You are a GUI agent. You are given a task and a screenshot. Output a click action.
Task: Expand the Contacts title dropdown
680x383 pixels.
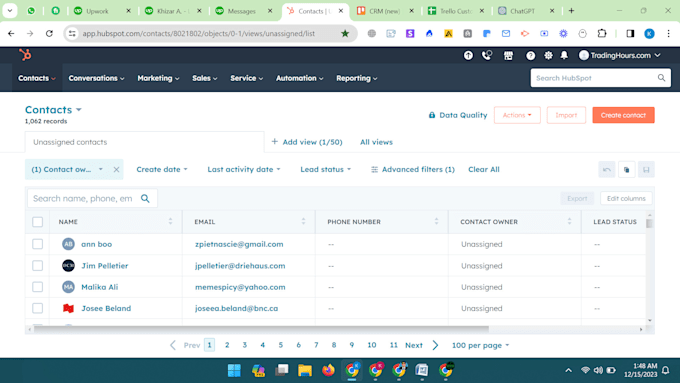coord(78,110)
